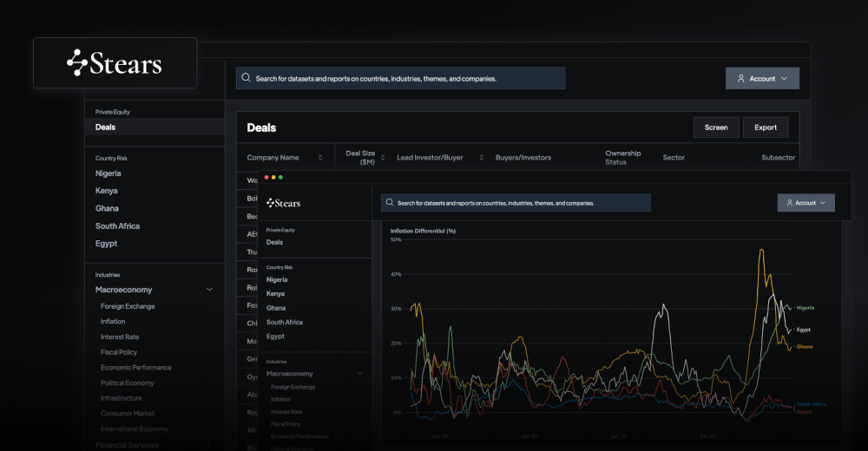The height and width of the screenshot is (451, 868).
Task: Click the user icon in back window Account button
Action: pos(740,79)
